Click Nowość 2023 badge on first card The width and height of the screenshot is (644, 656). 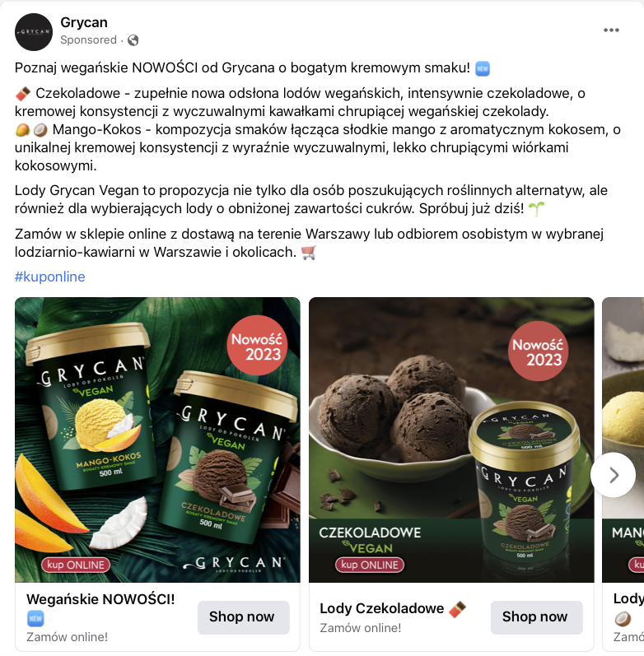(257, 346)
